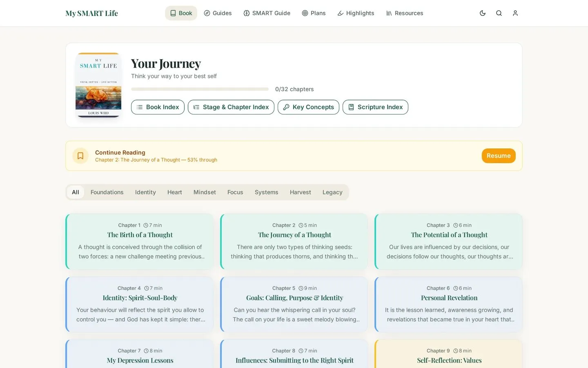Click clock icon on Chapter 5 card
The width and height of the screenshot is (588, 368).
coord(301,288)
